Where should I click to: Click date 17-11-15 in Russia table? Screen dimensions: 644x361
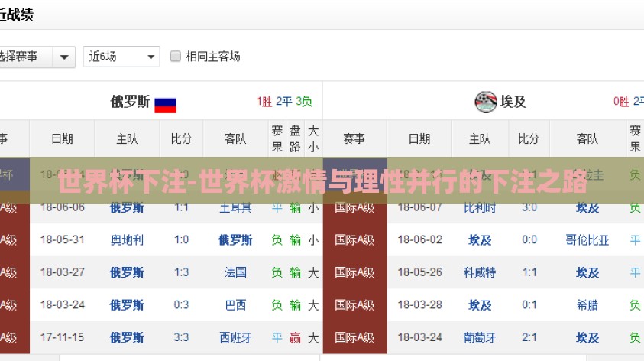point(62,337)
